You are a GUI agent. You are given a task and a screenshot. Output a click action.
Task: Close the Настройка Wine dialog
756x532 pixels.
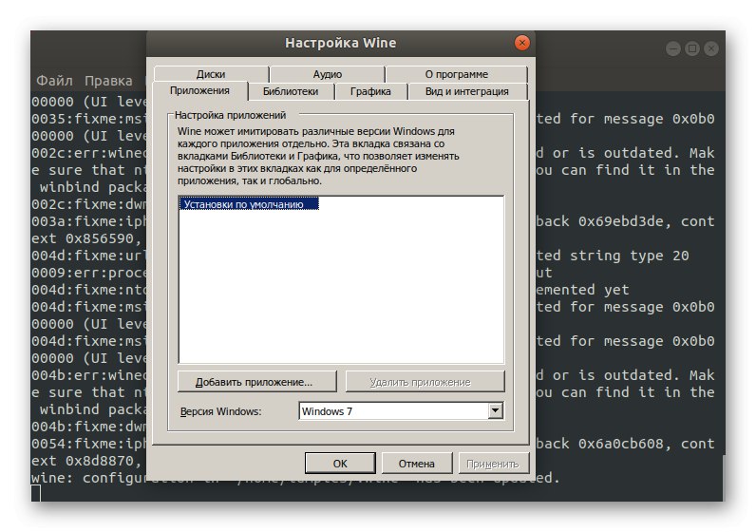tap(521, 43)
